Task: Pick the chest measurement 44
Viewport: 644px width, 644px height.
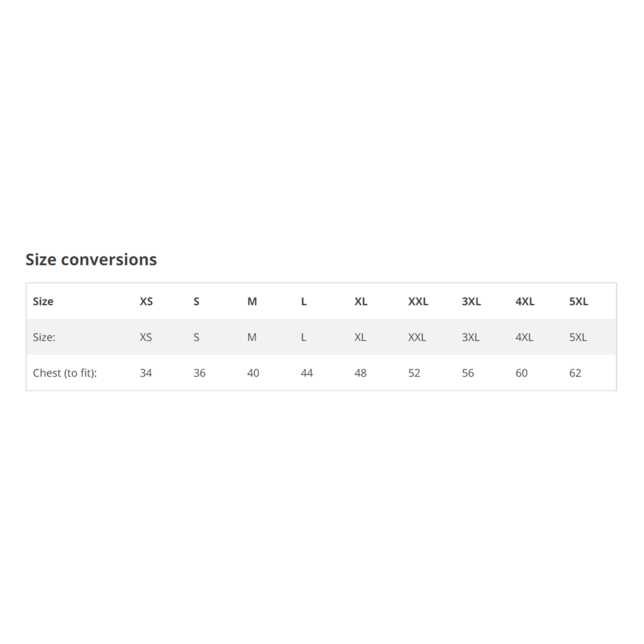Action: point(307,373)
